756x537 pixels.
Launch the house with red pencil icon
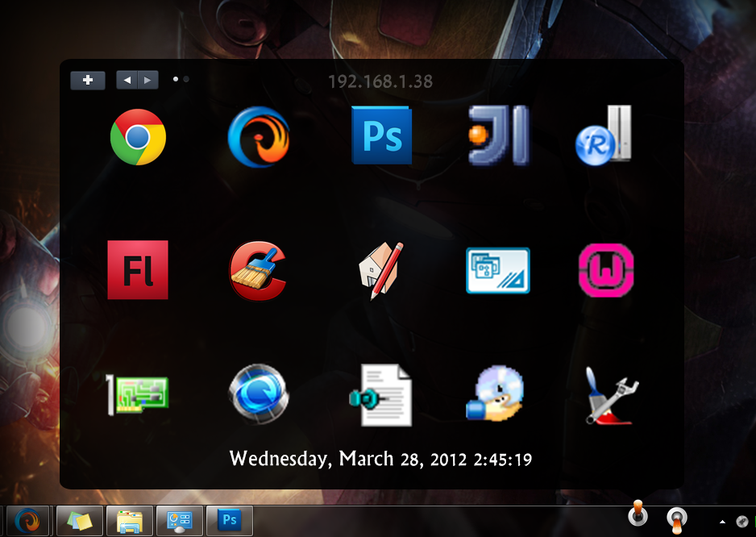[x=381, y=271]
